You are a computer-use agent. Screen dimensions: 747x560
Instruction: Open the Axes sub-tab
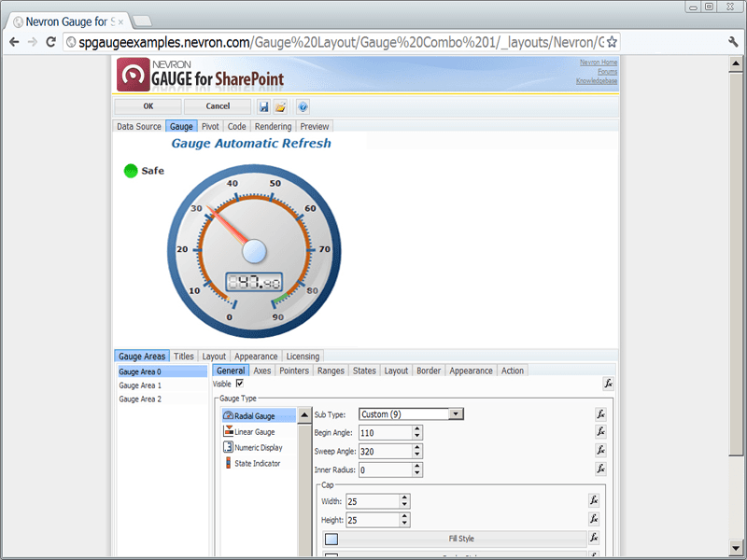coord(262,371)
